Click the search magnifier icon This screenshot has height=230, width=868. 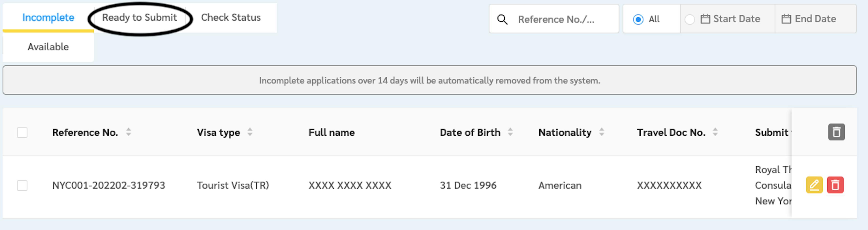pos(502,19)
